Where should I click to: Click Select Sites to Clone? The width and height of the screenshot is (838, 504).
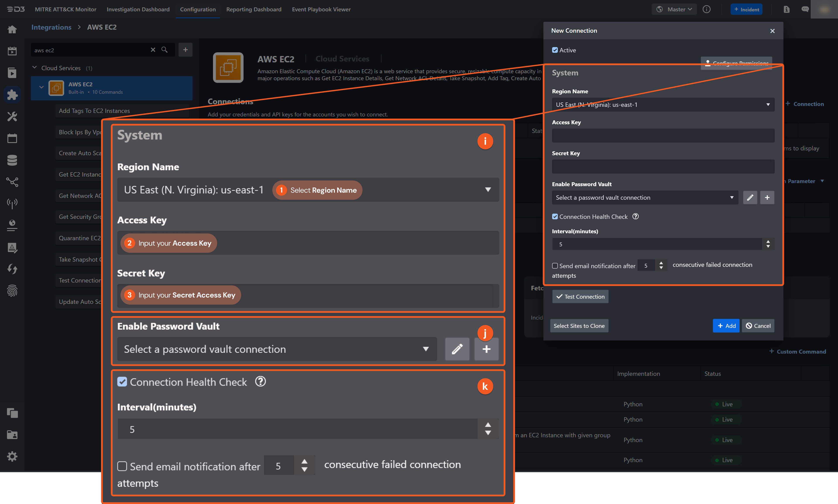579,325
